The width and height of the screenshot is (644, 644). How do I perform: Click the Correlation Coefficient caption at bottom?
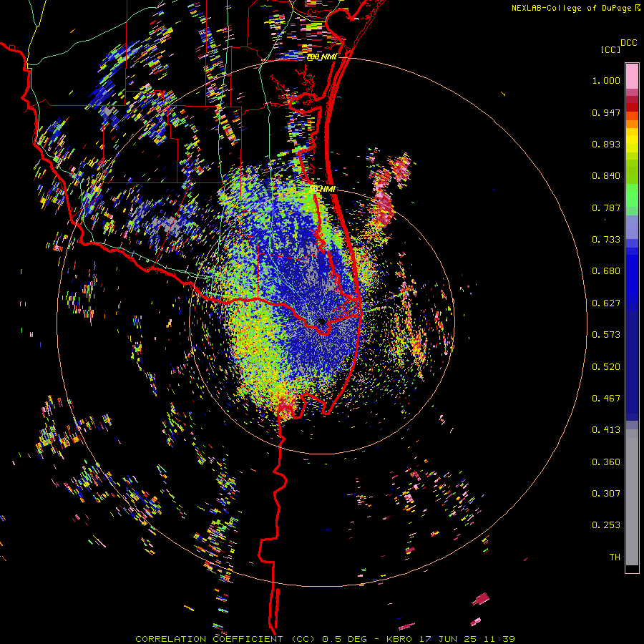coord(325,639)
